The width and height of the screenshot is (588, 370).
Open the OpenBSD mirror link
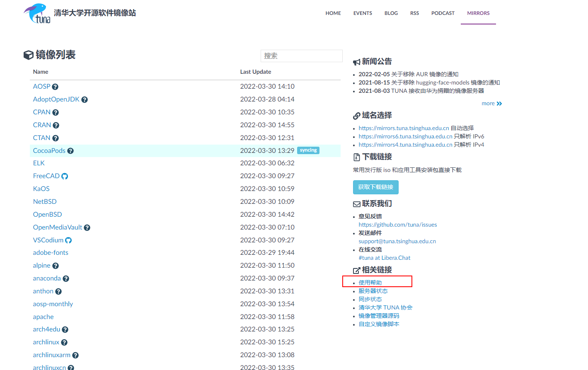point(48,215)
